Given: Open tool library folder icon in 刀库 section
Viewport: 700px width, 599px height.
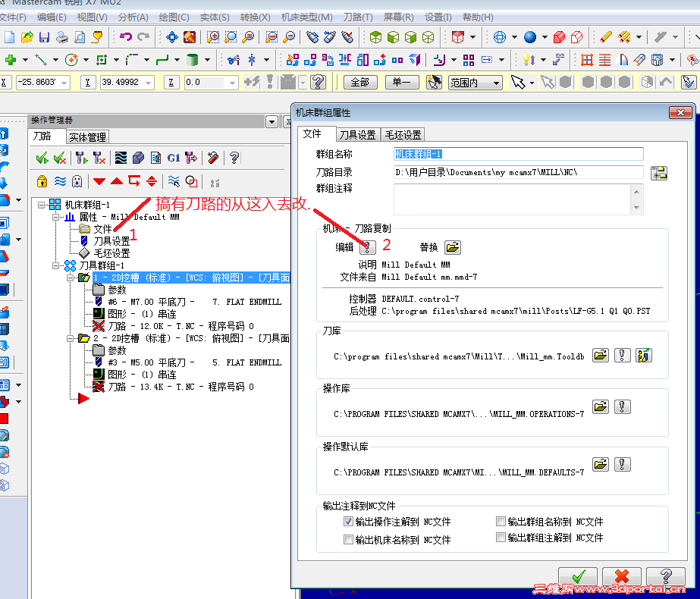Looking at the screenshot, I should 601,356.
